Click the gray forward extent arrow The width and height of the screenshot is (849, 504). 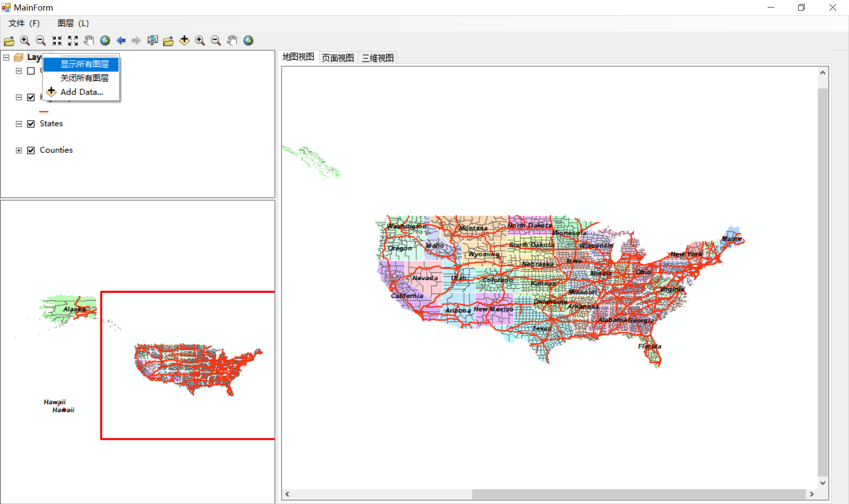pyautogui.click(x=136, y=41)
